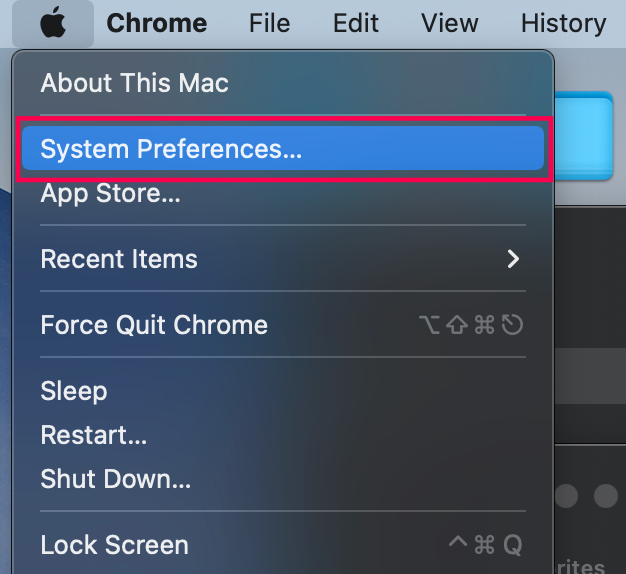Click the left gray circle in background window

coord(567,495)
